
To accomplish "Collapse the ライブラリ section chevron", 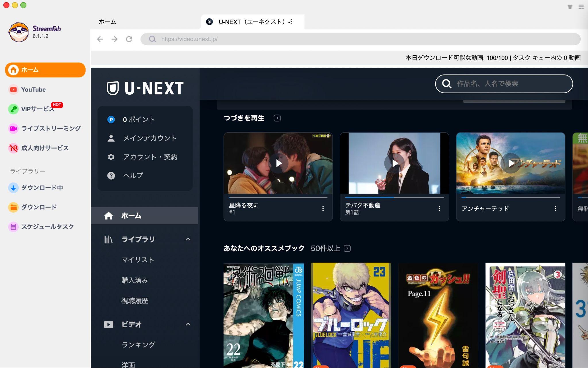I will pos(188,239).
